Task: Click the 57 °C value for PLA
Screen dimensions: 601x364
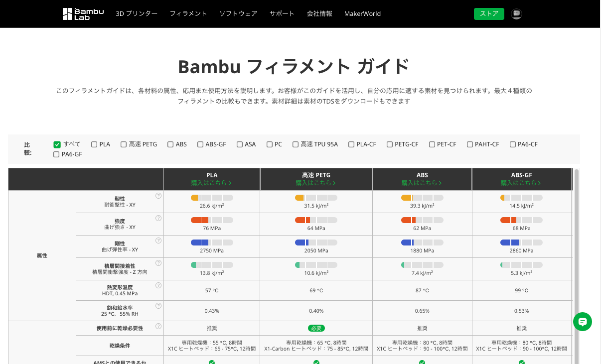Action: point(212,290)
